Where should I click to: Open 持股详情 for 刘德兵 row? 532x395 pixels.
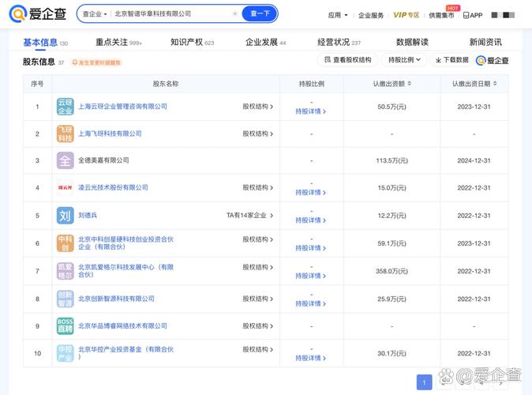click(310, 220)
